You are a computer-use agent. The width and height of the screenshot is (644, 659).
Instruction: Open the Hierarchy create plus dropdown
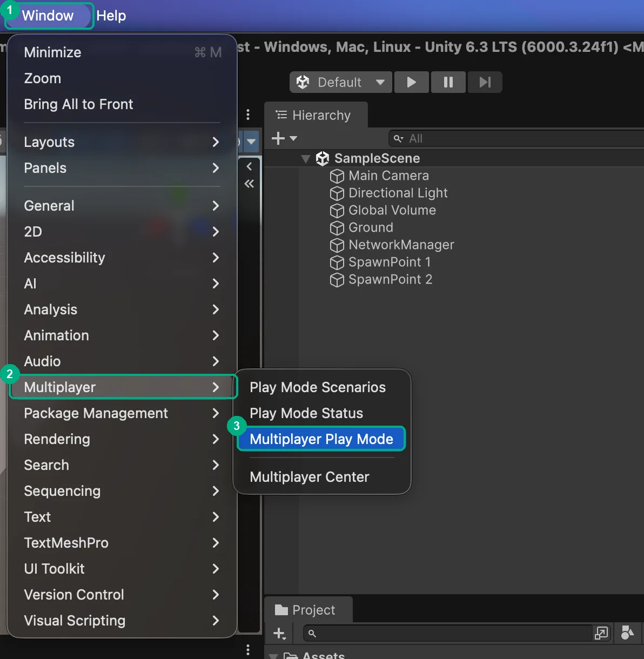point(284,138)
